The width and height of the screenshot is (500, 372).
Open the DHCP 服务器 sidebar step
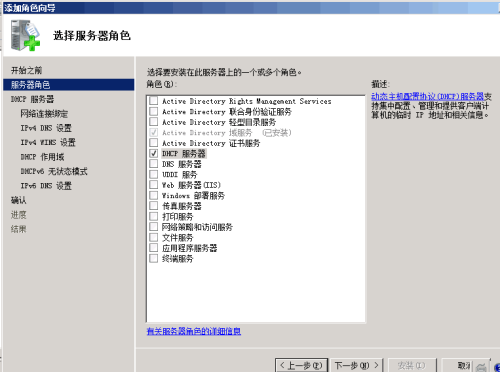coord(32,99)
